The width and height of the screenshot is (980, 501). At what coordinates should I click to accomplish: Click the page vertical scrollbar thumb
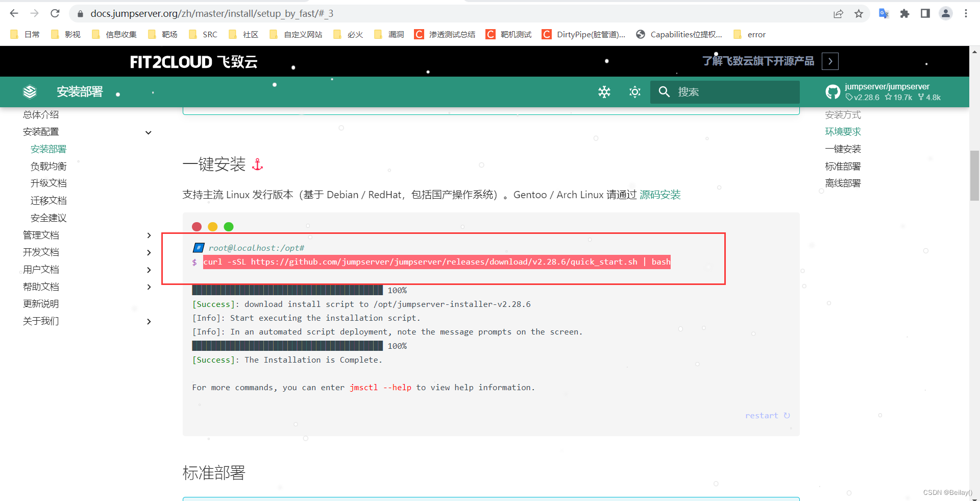pyautogui.click(x=974, y=176)
